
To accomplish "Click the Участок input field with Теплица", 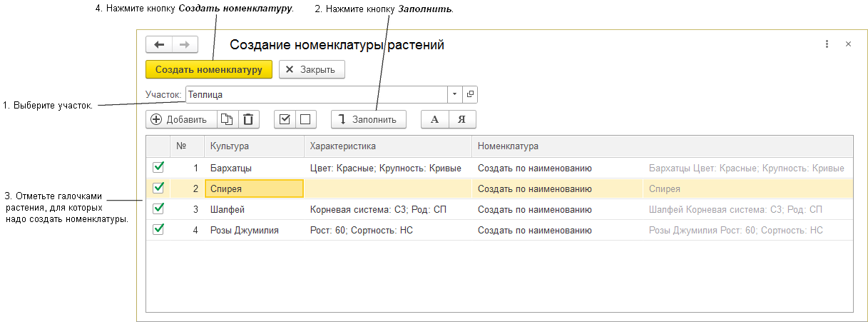I will pos(315,94).
